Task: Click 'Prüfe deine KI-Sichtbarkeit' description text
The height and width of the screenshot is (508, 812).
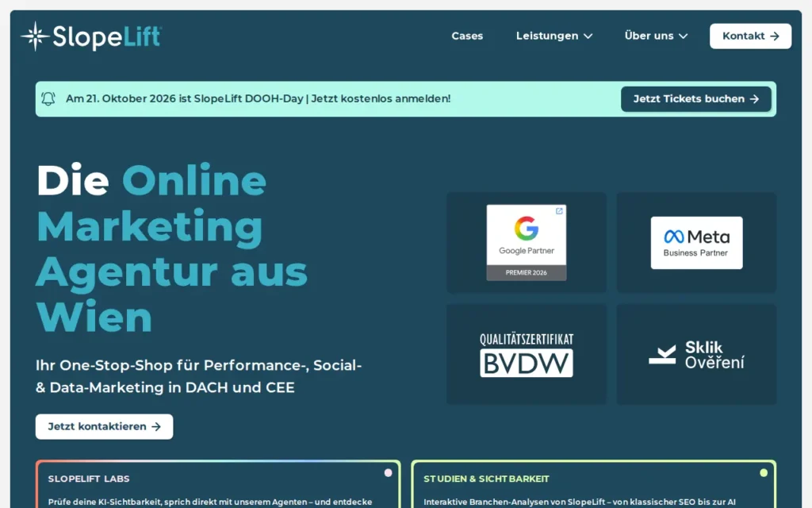Action: pyautogui.click(x=209, y=502)
